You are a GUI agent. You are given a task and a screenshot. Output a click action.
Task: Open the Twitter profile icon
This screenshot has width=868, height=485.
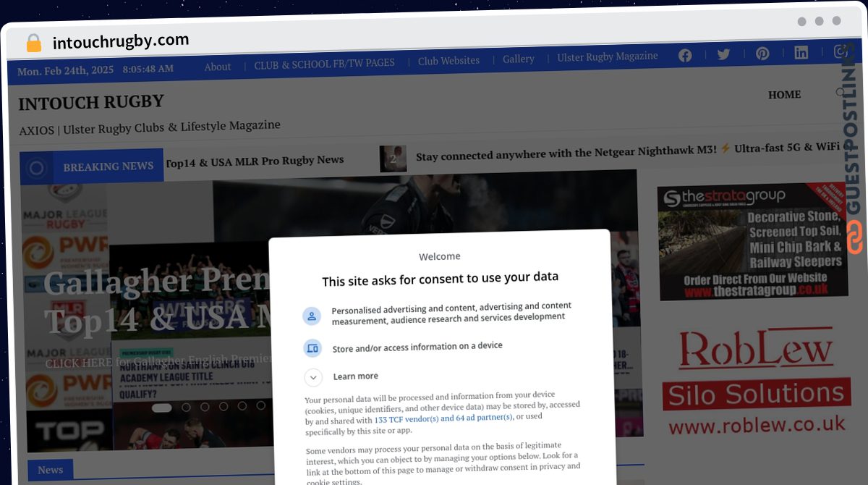point(723,54)
